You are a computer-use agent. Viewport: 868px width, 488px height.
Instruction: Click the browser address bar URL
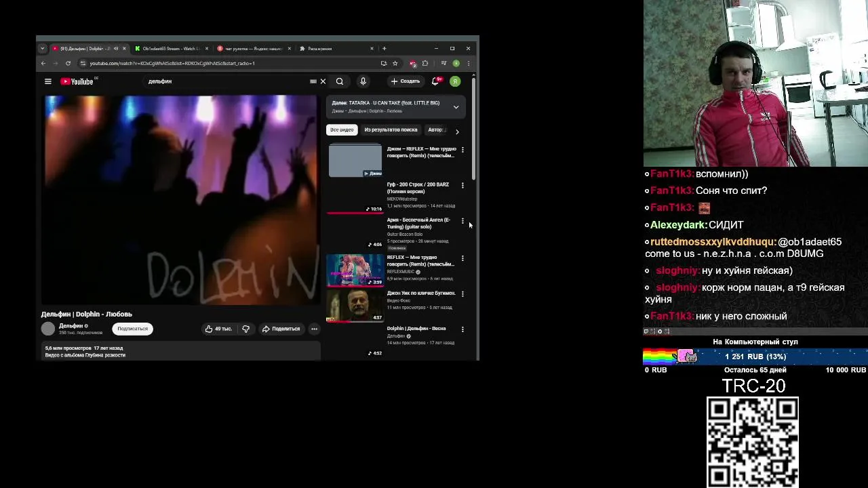click(x=172, y=63)
